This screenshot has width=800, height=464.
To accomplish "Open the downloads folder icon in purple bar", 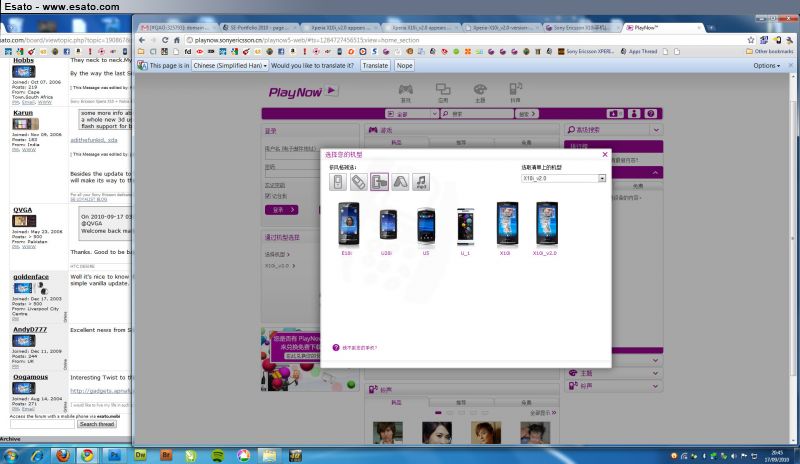I will click(614, 114).
